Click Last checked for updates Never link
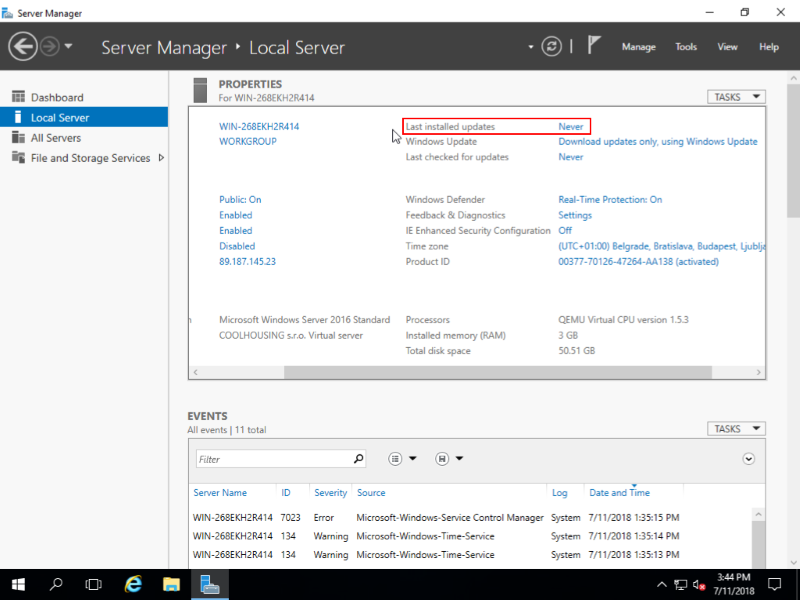This screenshot has height=600, width=800. point(570,157)
